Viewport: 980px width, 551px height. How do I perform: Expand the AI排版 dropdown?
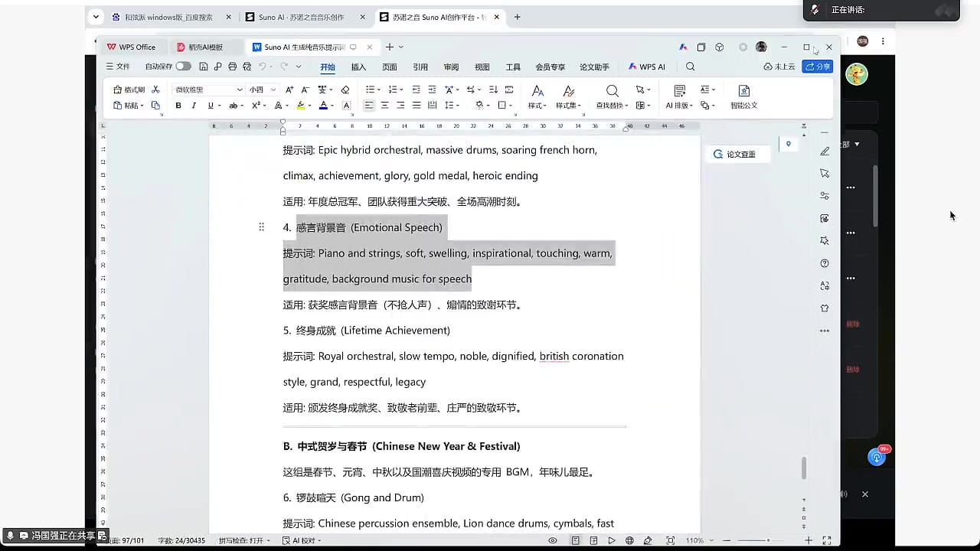678,106
